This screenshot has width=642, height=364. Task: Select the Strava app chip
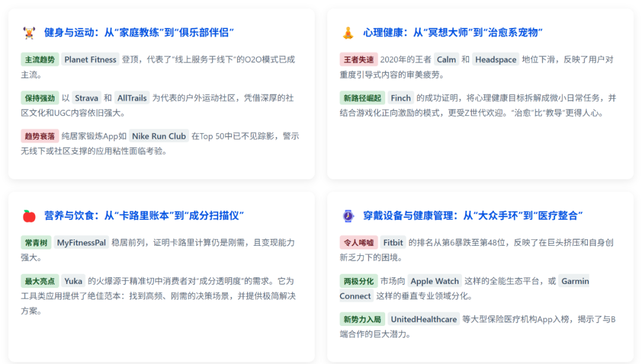87,98
